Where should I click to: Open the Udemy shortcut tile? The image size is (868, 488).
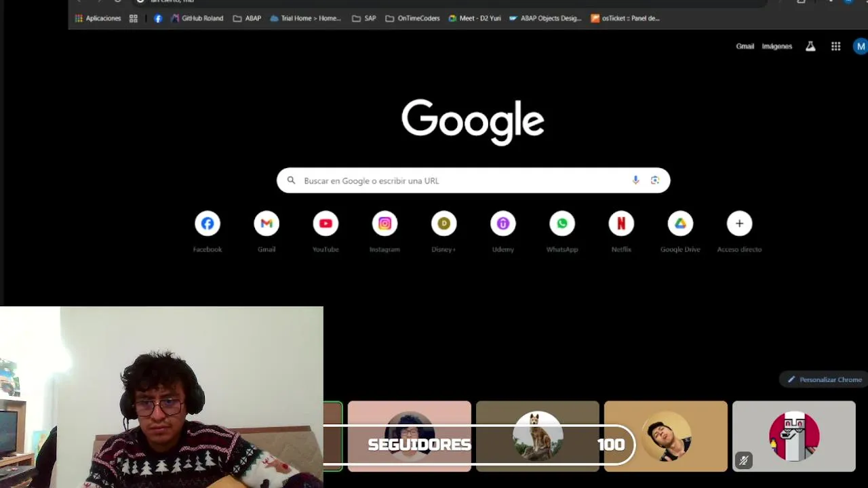[x=502, y=232]
